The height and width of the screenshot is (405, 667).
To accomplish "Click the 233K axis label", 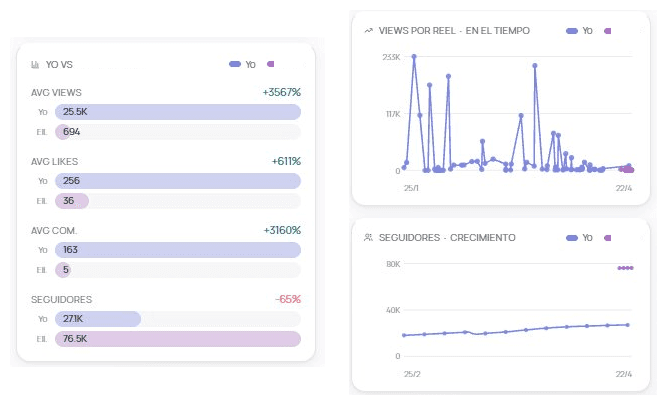I will tap(391, 57).
